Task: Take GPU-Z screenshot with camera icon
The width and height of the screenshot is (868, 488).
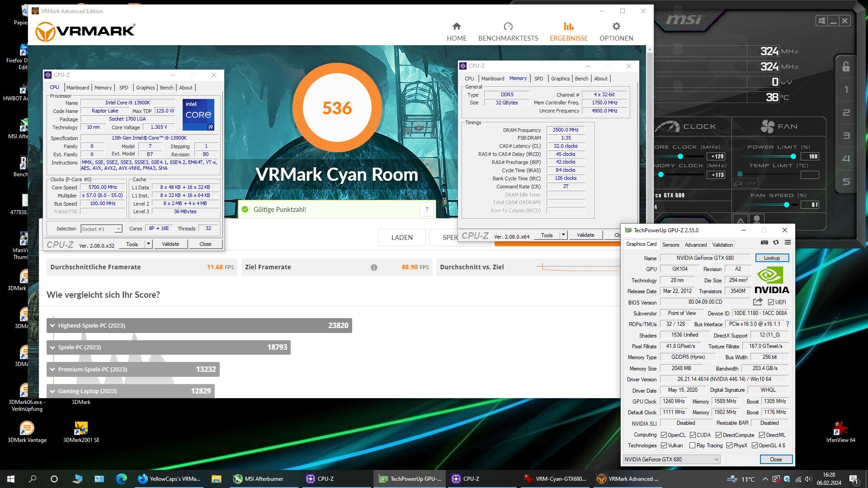Action: tap(764, 243)
